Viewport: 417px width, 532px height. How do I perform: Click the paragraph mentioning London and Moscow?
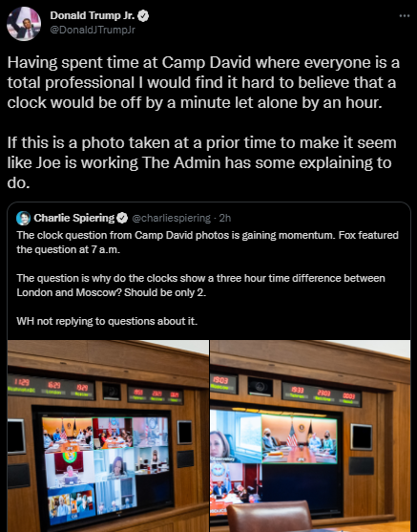coord(200,285)
